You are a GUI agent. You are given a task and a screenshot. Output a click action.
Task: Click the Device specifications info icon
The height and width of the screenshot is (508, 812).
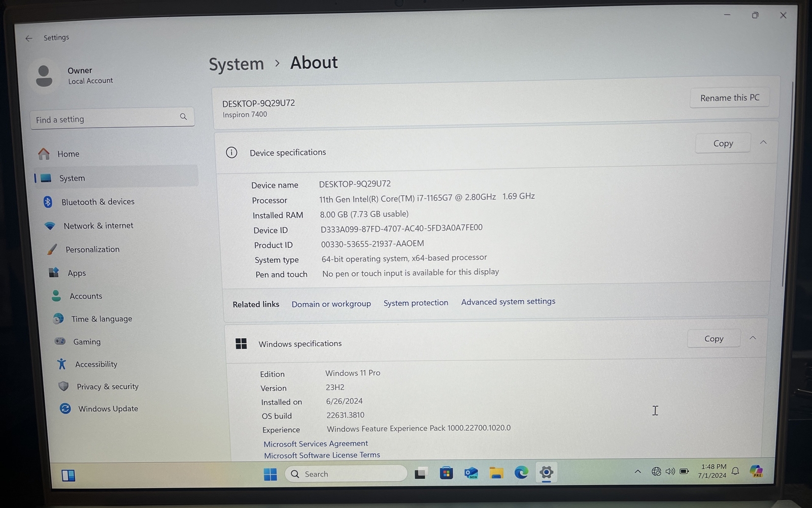(x=231, y=152)
